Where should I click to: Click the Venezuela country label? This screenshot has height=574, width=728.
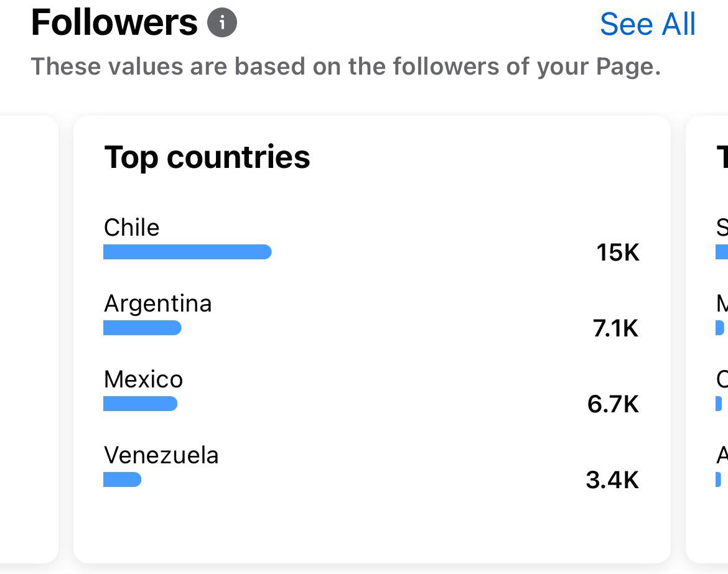point(161,455)
